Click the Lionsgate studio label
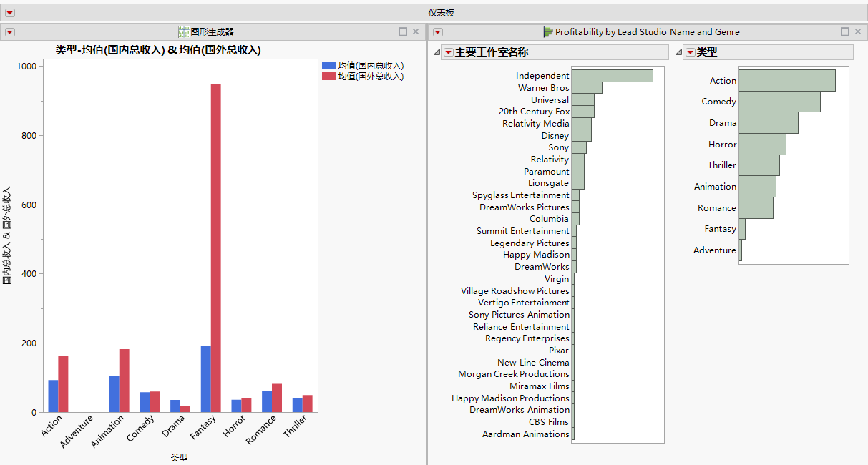868x465 pixels. coord(549,183)
